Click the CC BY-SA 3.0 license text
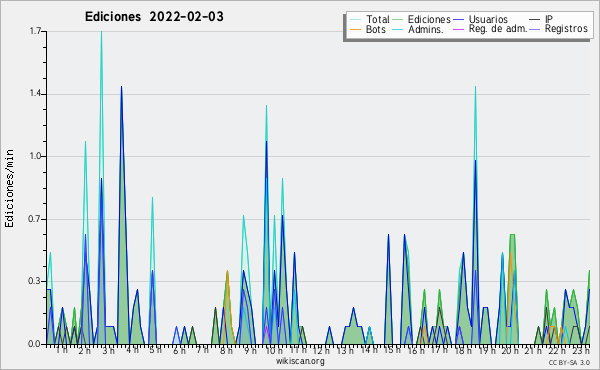Screen dimensions: 600x370 pyautogui.click(x=569, y=362)
